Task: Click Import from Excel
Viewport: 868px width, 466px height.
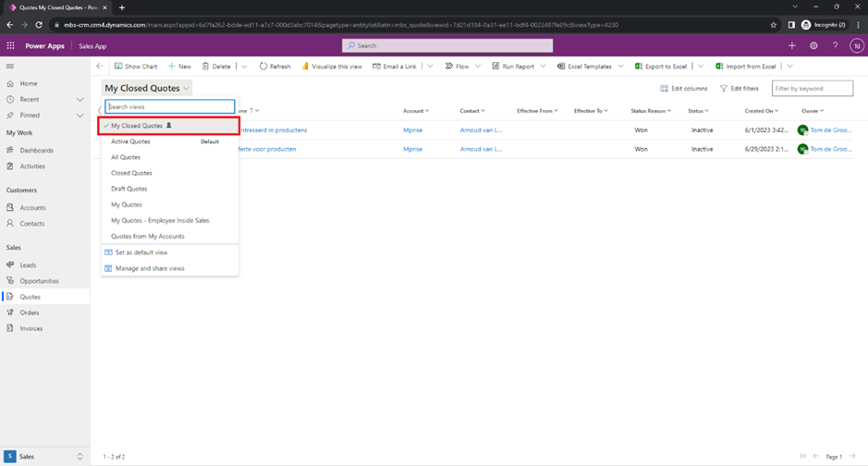Action: click(746, 66)
